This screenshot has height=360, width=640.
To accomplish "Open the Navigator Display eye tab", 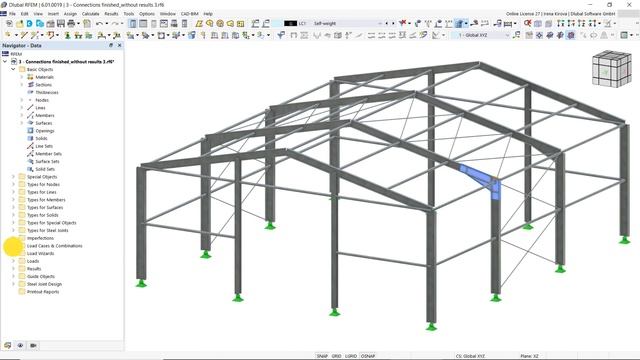I will click(x=20, y=345).
